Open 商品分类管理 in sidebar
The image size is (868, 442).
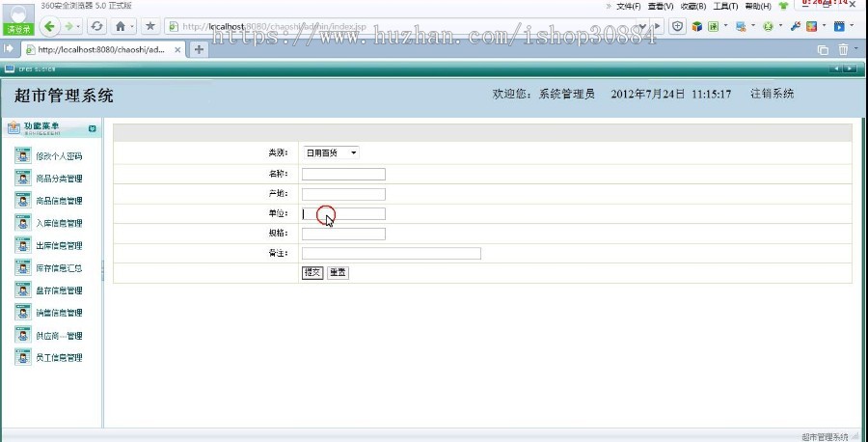tap(59, 179)
